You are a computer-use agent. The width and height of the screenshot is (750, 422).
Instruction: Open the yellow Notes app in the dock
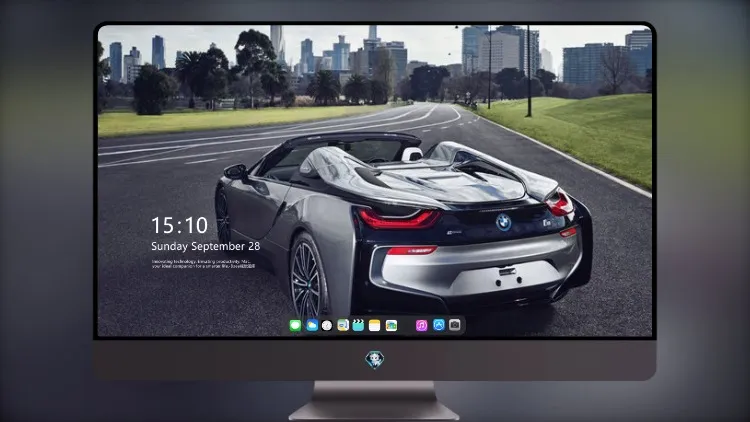click(x=375, y=325)
